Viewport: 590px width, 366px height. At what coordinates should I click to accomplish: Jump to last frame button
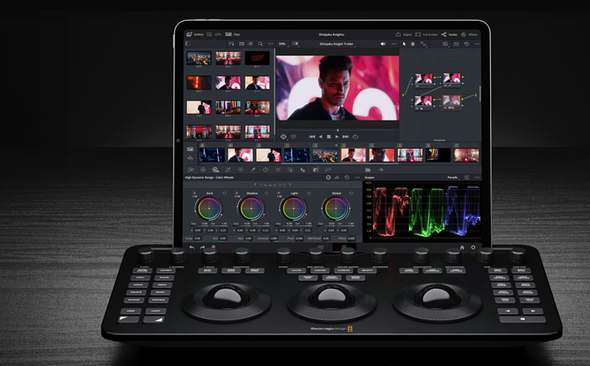[x=345, y=137]
